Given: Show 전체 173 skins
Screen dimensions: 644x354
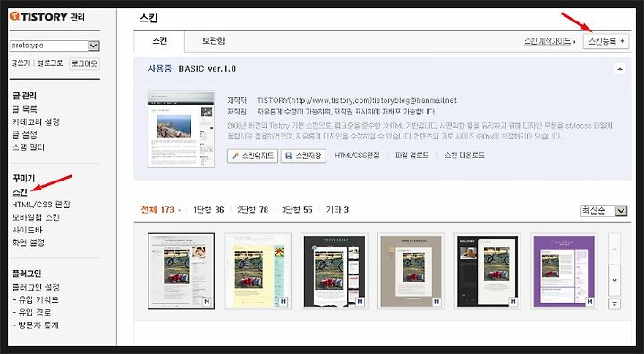Looking at the screenshot, I should [157, 210].
